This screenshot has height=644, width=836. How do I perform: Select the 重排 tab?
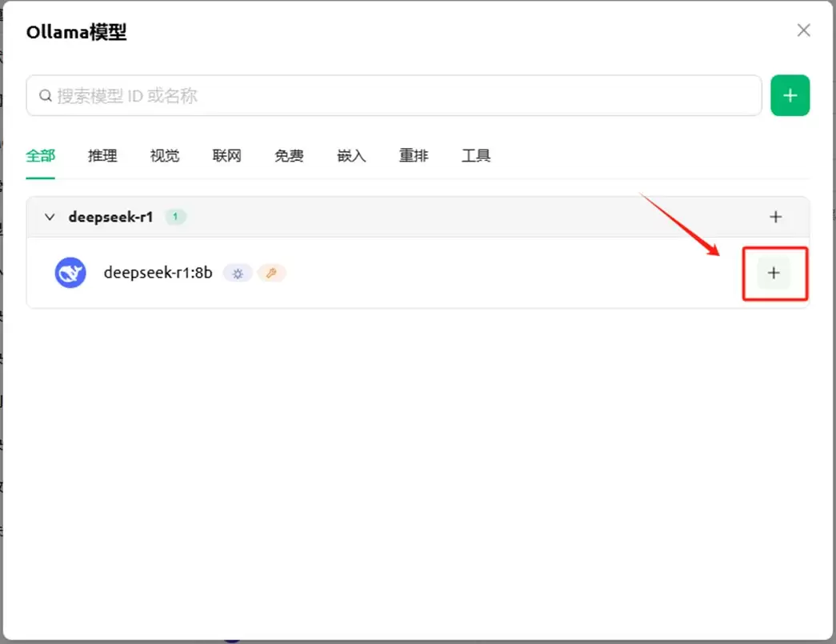point(414,156)
